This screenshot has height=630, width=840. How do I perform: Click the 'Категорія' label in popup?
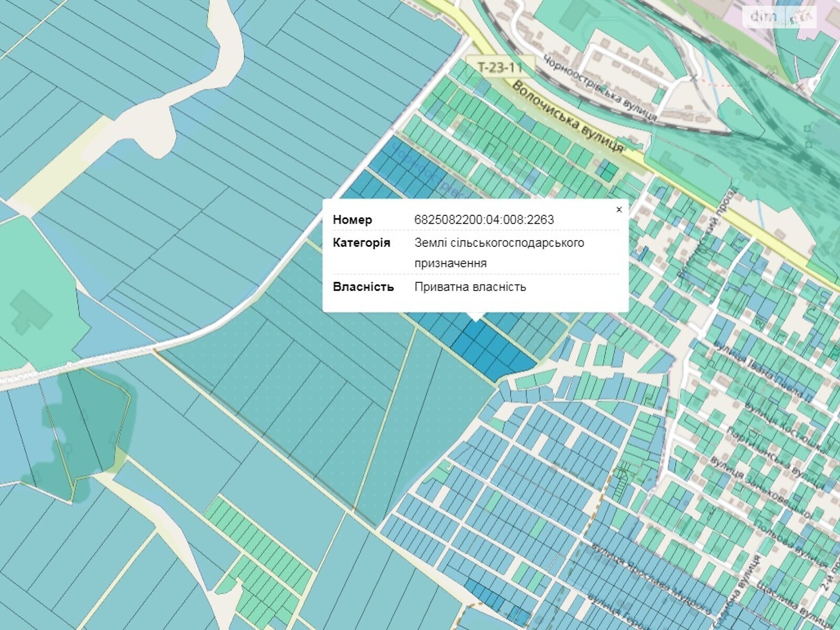tap(362, 243)
